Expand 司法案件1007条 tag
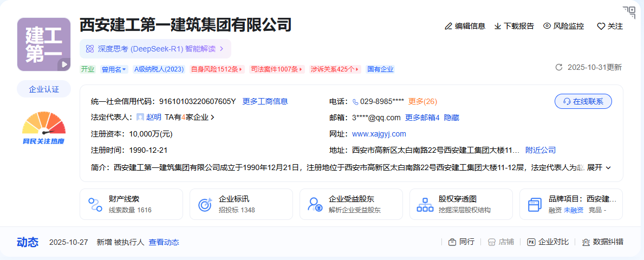Image resolution: width=644 pixels, height=260 pixels. tap(277, 69)
